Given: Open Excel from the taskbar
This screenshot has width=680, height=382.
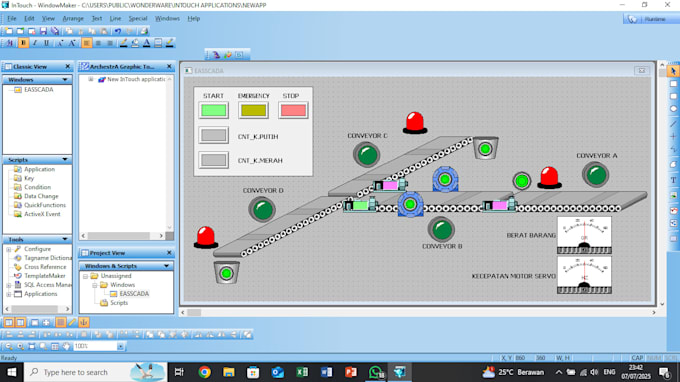Looking at the screenshot, I should tap(302, 372).
